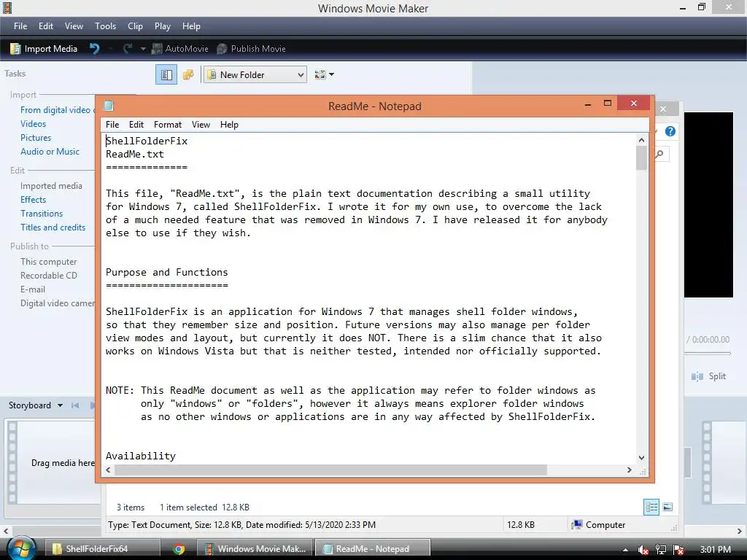Open the Storyboard dropdown
This screenshot has width=747, height=560.
(x=36, y=405)
